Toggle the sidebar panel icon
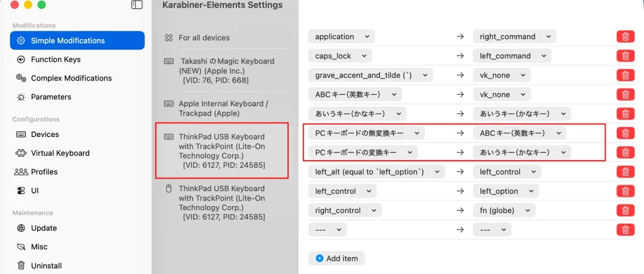Image resolution: width=644 pixels, height=274 pixels. 136,5
